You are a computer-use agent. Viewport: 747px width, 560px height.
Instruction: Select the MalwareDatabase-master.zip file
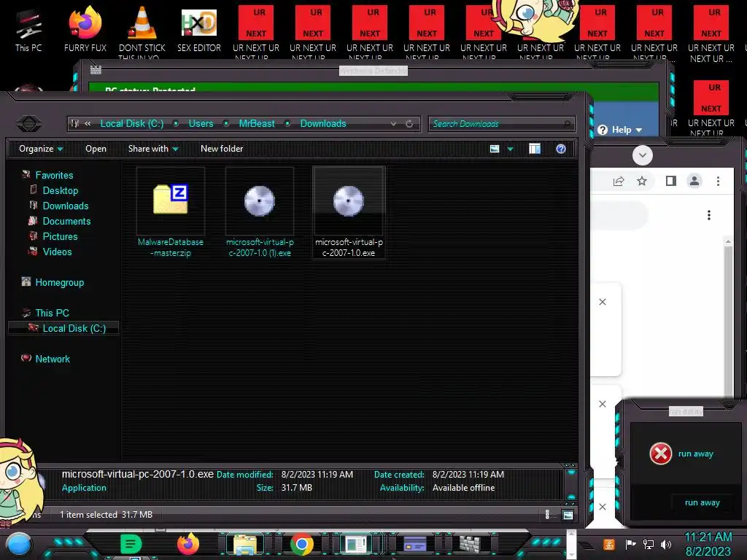pos(171,212)
